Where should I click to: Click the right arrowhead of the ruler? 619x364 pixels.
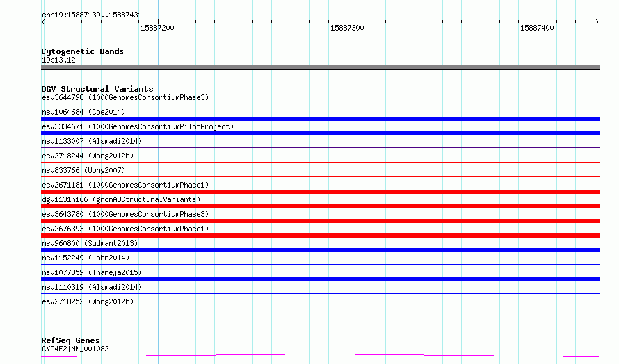pyautogui.click(x=597, y=22)
